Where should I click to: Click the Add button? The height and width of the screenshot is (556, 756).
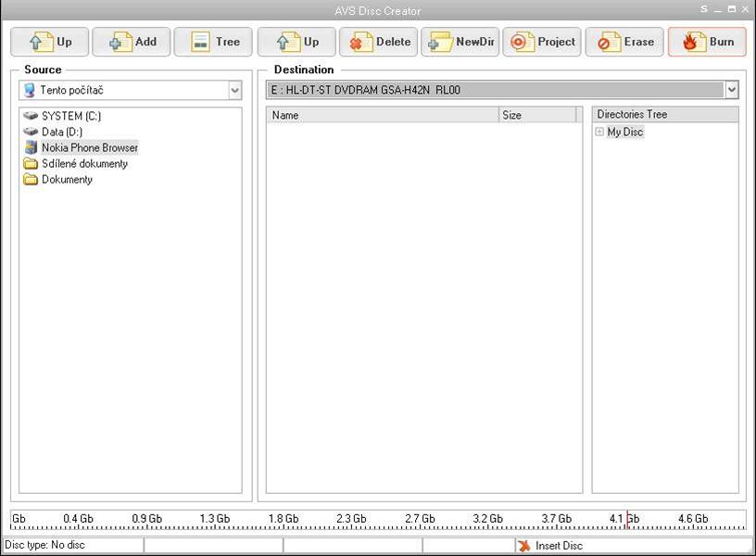[132, 42]
